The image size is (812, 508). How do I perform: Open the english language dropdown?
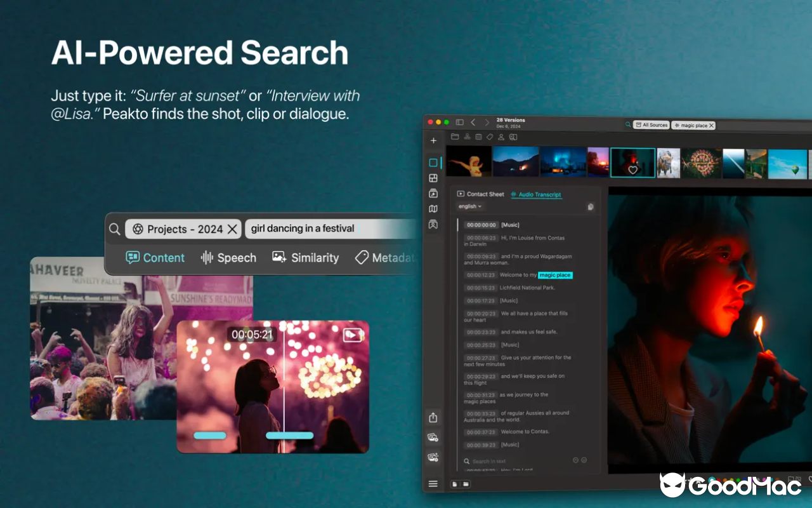point(469,206)
